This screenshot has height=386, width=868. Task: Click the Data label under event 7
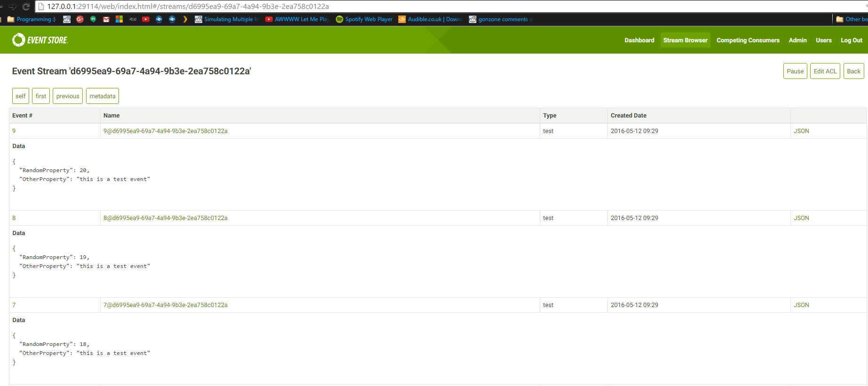[19, 320]
